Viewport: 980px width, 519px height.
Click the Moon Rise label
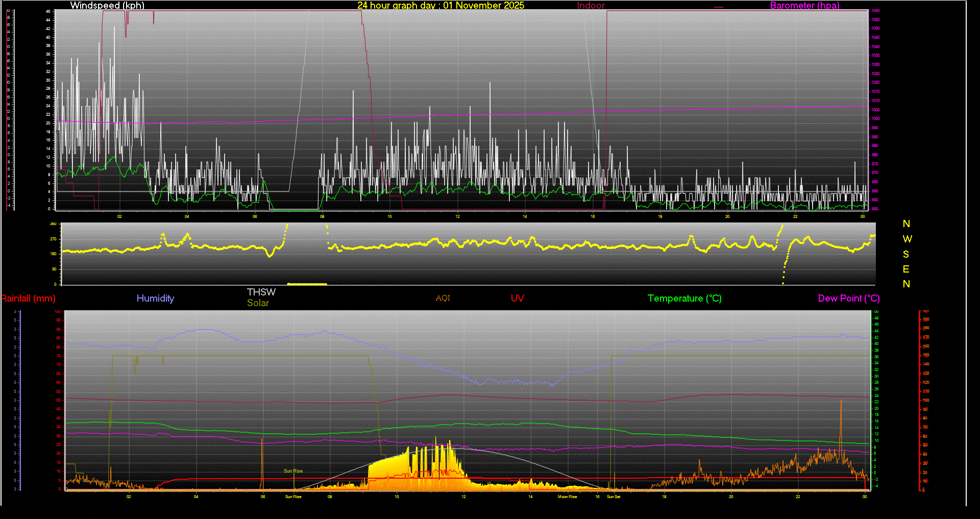coord(568,496)
